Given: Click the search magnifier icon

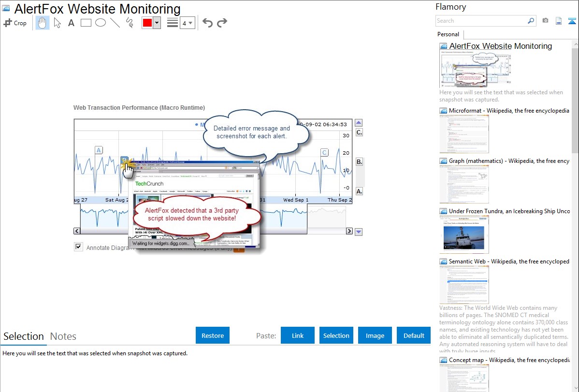Looking at the screenshot, I should [531, 21].
